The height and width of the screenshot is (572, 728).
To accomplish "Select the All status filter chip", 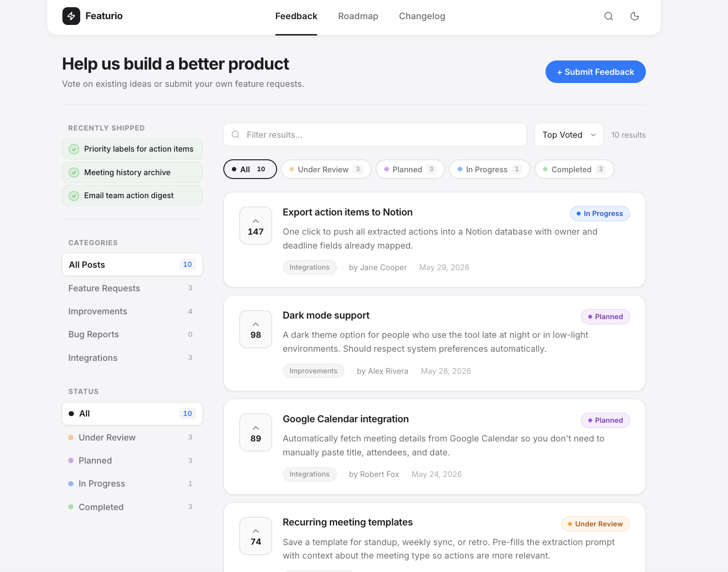I will coord(250,169).
